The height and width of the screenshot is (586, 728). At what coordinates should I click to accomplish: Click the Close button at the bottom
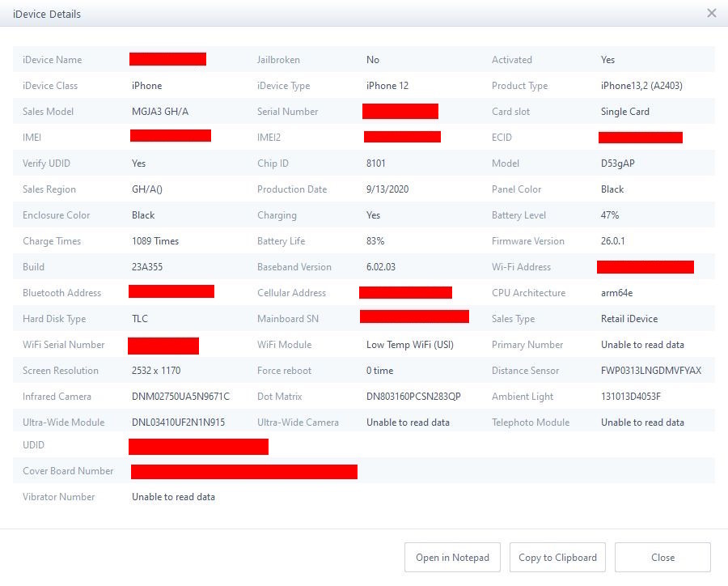(x=662, y=557)
